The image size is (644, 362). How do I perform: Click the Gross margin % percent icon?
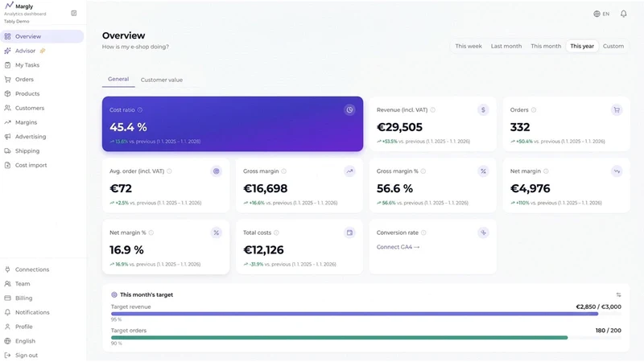483,171
